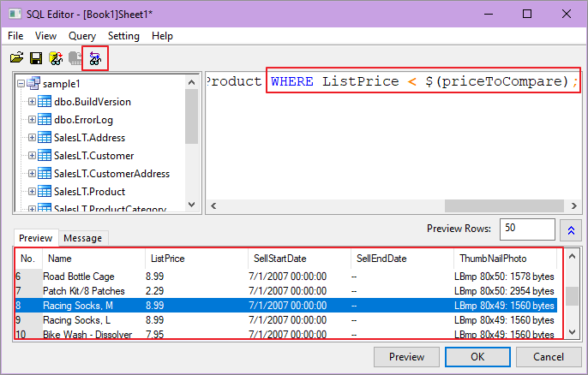
Task: Switch to the Message tab
Action: pyautogui.click(x=82, y=238)
